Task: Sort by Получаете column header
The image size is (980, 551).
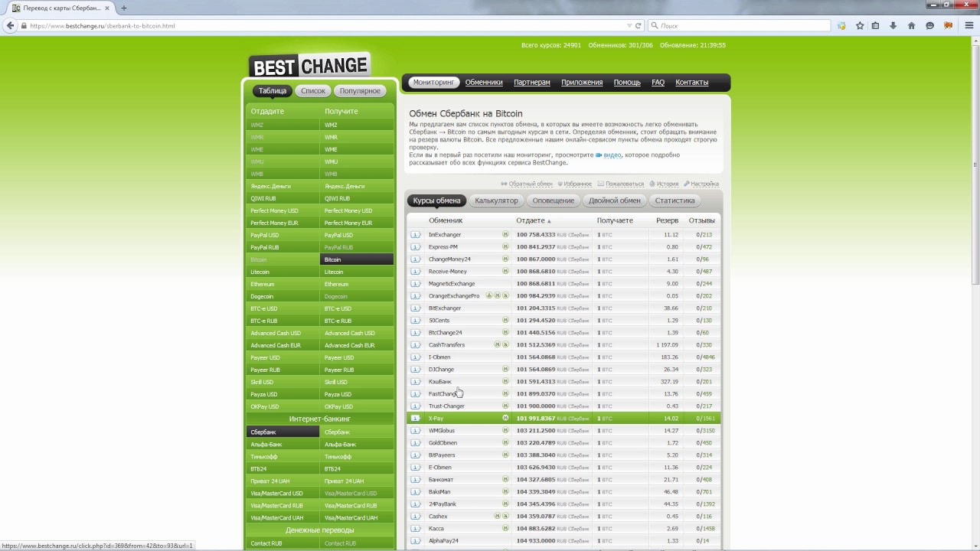Action: click(x=615, y=220)
